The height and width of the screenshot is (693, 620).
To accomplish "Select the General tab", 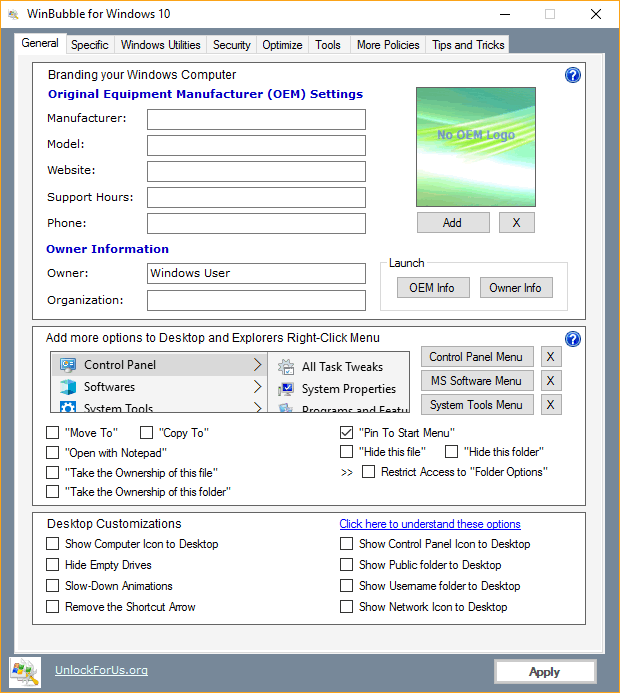I will (40, 43).
